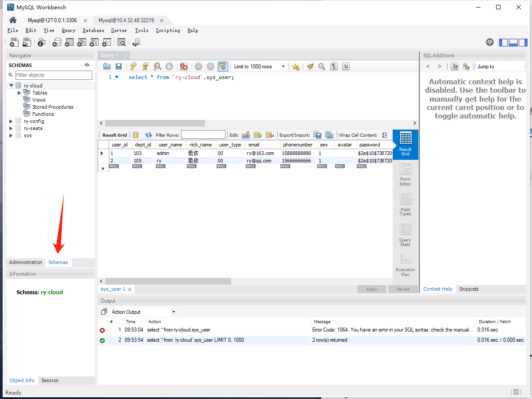Commit the transaction icon

click(198, 67)
